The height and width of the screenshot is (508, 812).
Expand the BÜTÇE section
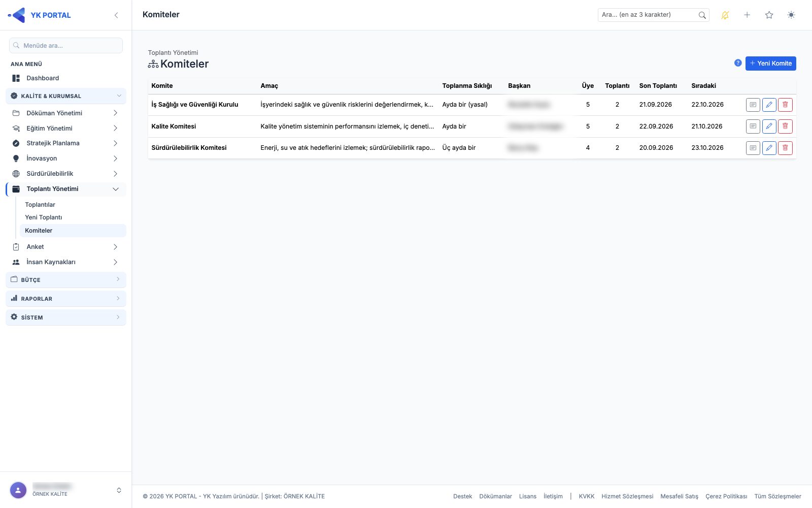click(66, 280)
